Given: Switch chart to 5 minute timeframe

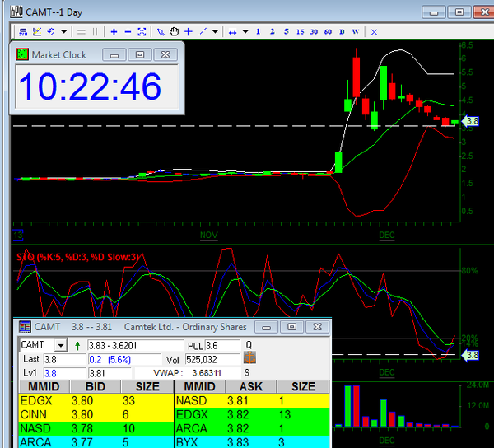Looking at the screenshot, I should tap(286, 31).
